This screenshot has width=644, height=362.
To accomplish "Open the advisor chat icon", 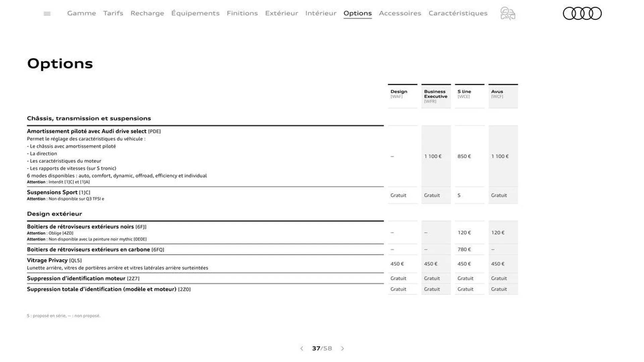I will 508,14.
